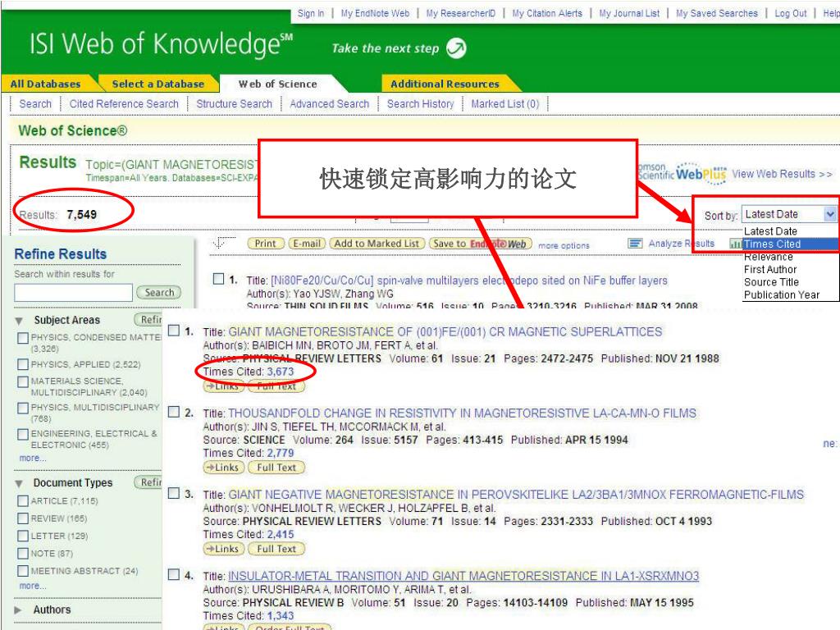
Task: Check ARTICLE document type box
Action: (x=23, y=501)
